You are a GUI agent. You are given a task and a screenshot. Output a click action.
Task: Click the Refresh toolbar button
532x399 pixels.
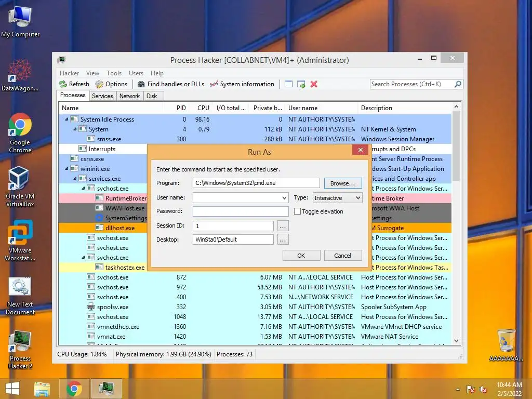click(74, 84)
